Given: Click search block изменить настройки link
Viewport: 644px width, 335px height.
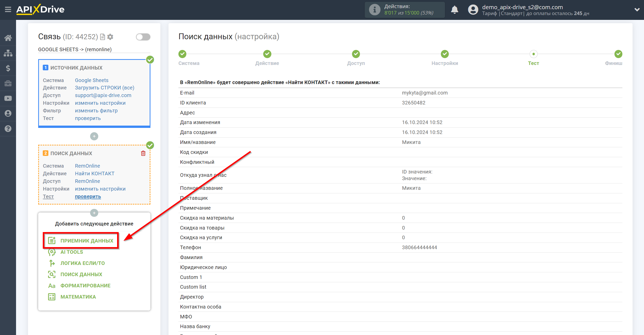Looking at the screenshot, I should coord(100,189).
